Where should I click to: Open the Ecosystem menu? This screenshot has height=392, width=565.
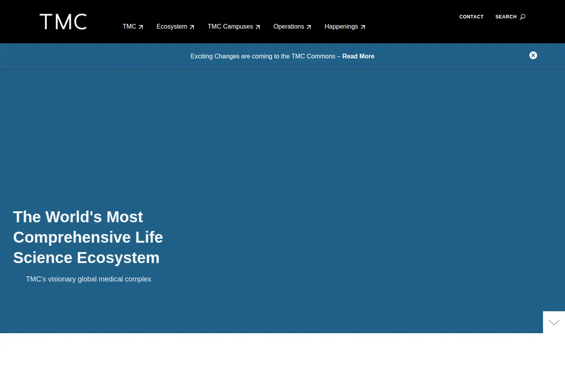175,27
